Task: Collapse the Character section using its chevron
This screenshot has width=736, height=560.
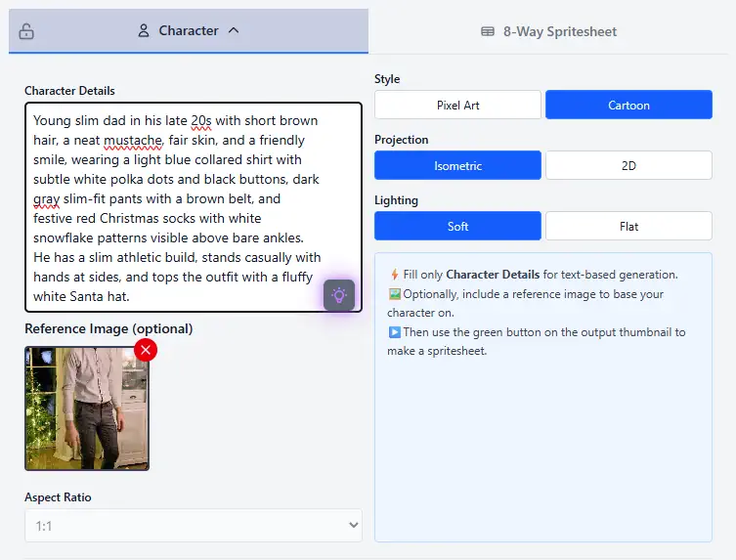Action: click(x=234, y=30)
